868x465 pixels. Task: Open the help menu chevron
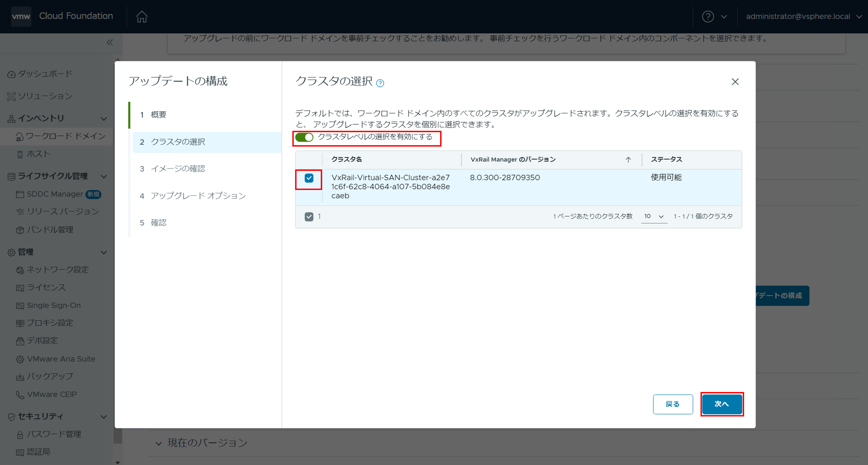coord(724,17)
